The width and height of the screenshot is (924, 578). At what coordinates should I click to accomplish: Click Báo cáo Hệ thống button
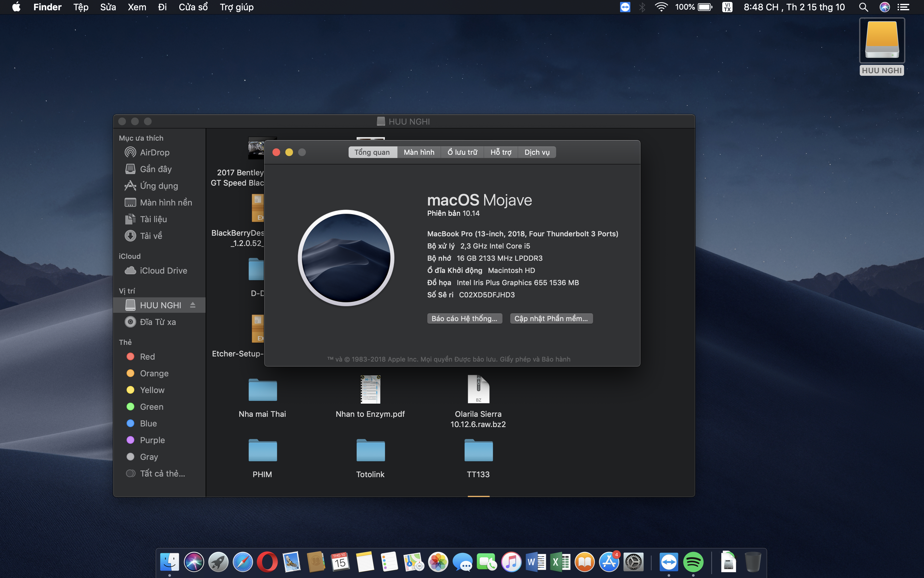pos(464,319)
